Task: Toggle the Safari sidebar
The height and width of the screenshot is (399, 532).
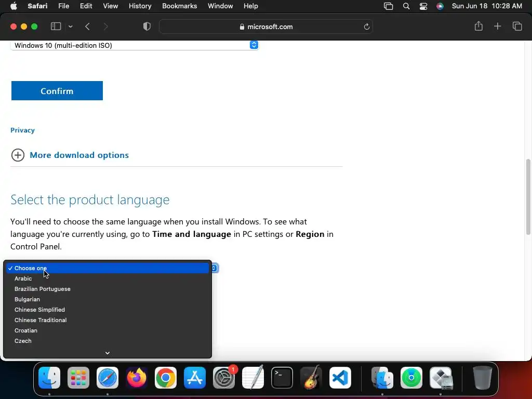Action: pyautogui.click(x=56, y=26)
